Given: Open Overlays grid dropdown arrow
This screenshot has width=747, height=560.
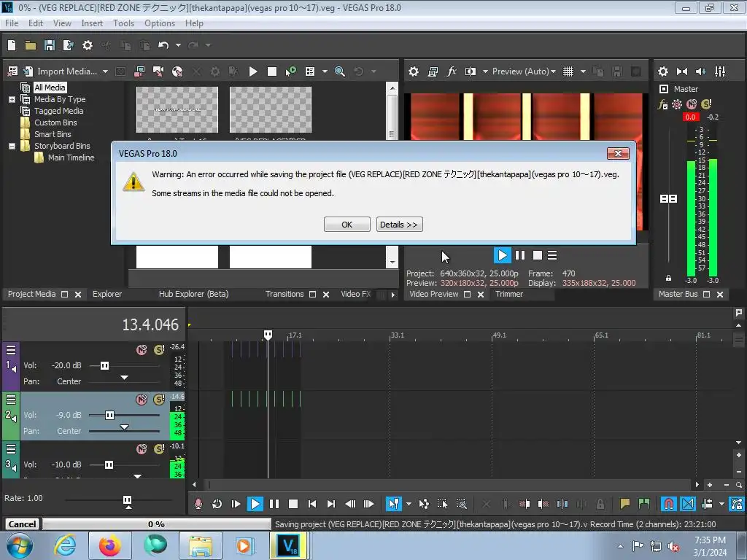Looking at the screenshot, I should (x=583, y=71).
